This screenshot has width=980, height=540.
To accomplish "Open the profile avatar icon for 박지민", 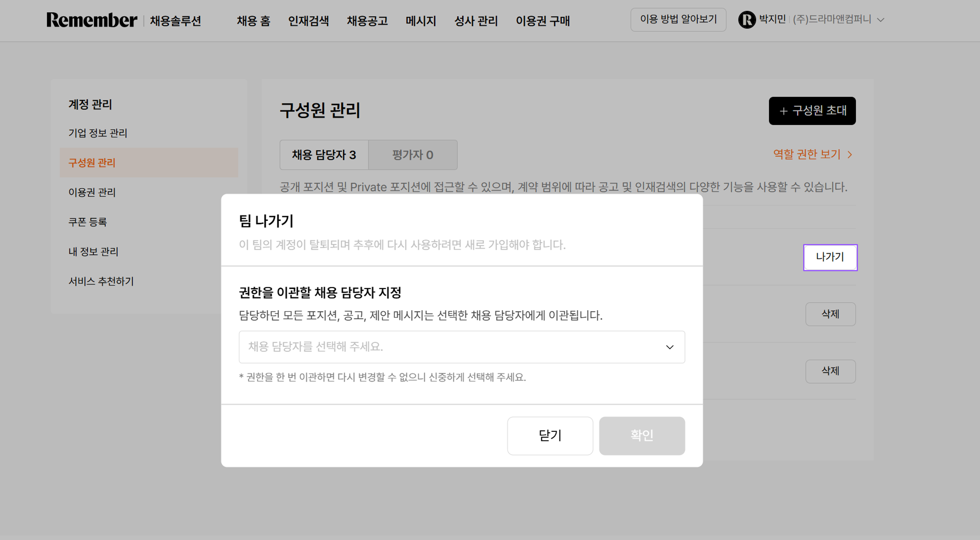I will pos(747,20).
